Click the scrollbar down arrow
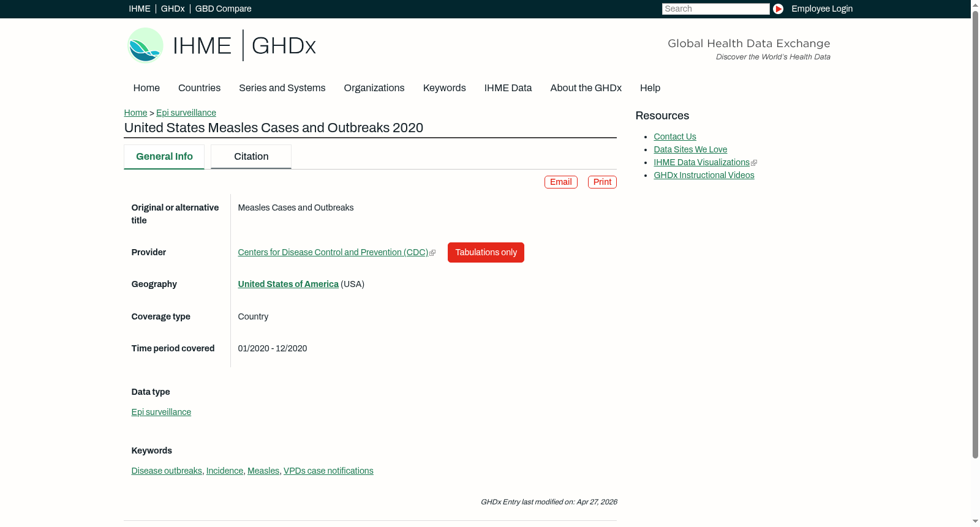Screen dimensions: 980x527 pyautogui.click(x=975, y=521)
